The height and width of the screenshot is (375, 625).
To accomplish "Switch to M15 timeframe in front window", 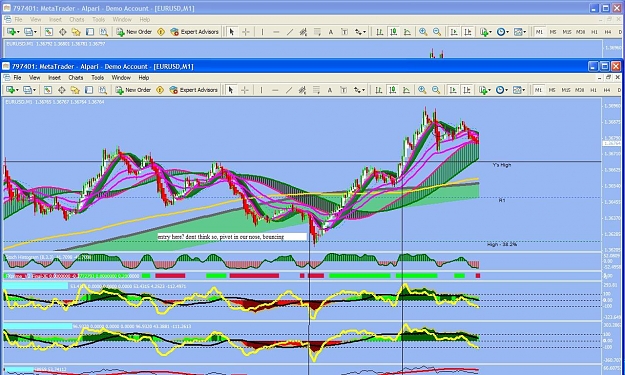I will [x=566, y=90].
